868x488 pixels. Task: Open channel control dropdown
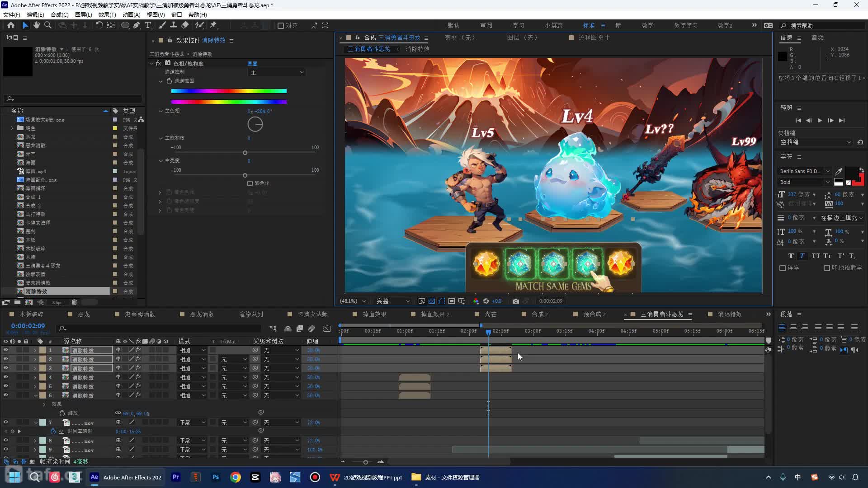pos(277,72)
